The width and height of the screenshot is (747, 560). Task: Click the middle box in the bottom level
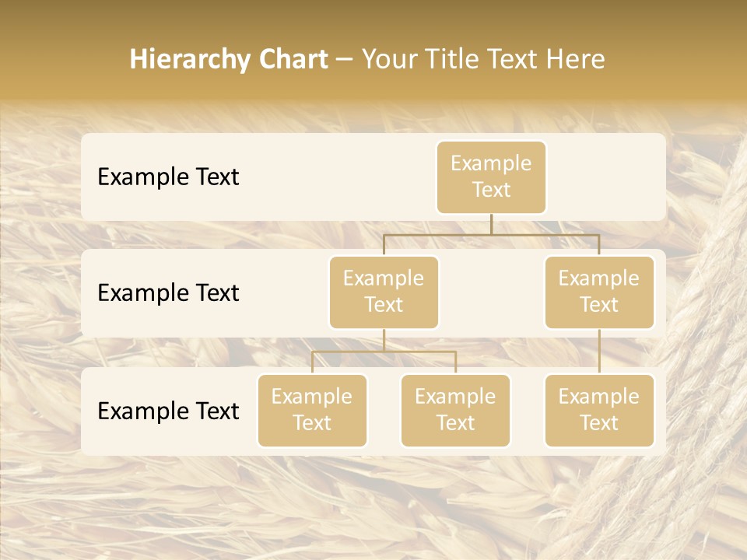click(x=455, y=410)
